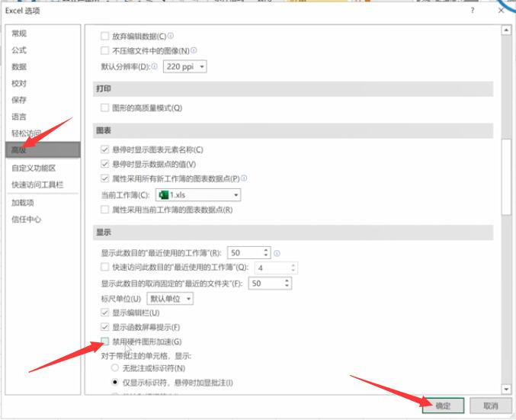Open dialog help with the ? button

coord(473,10)
